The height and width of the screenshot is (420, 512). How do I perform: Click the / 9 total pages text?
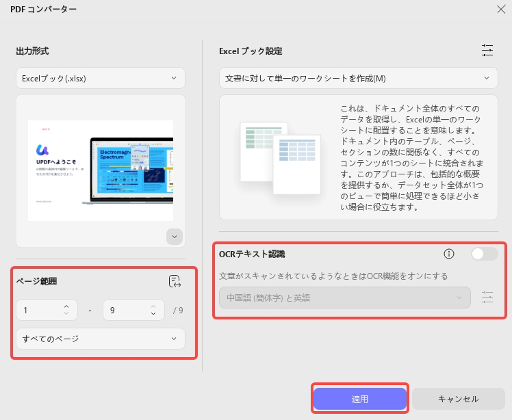pyautogui.click(x=178, y=310)
